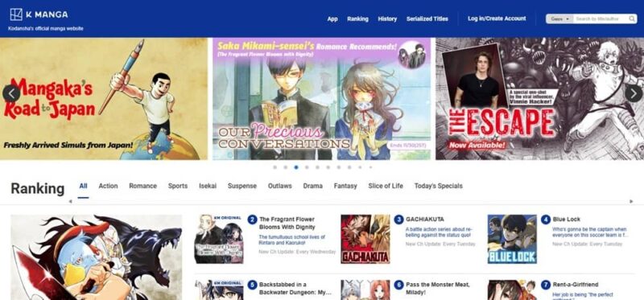Select the sixth carousel dot
Viewport: 644px width, 300px height.
[328, 167]
